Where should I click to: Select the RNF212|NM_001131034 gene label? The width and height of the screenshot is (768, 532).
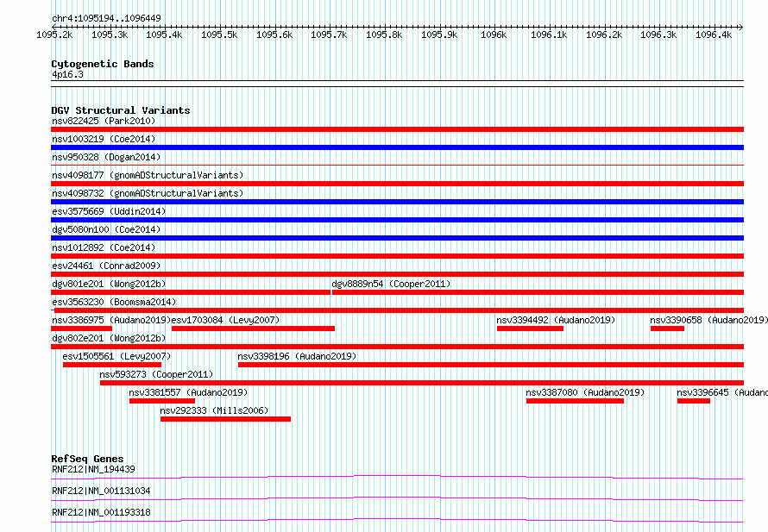pyautogui.click(x=101, y=491)
